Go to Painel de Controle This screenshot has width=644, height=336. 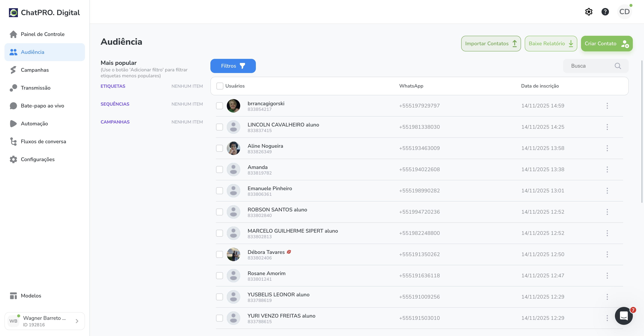point(45,34)
